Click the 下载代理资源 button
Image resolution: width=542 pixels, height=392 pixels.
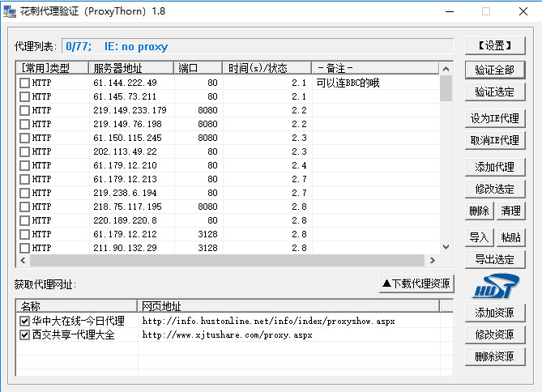point(416,284)
